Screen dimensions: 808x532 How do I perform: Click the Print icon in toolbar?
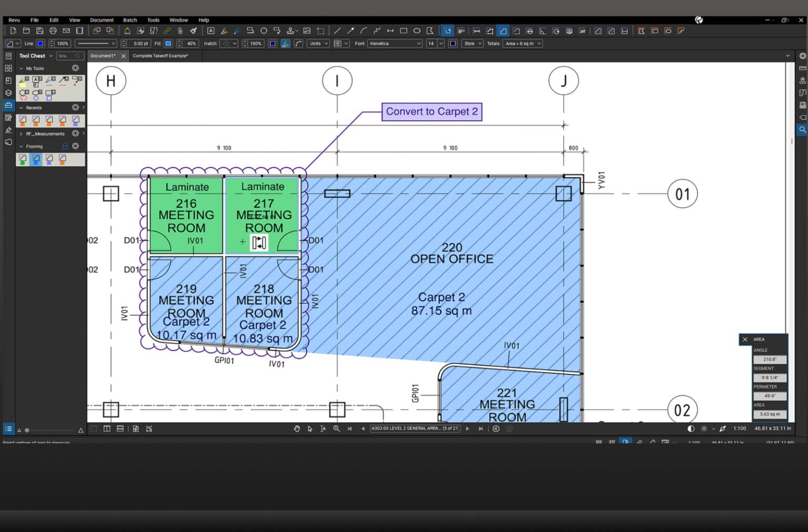53,31
